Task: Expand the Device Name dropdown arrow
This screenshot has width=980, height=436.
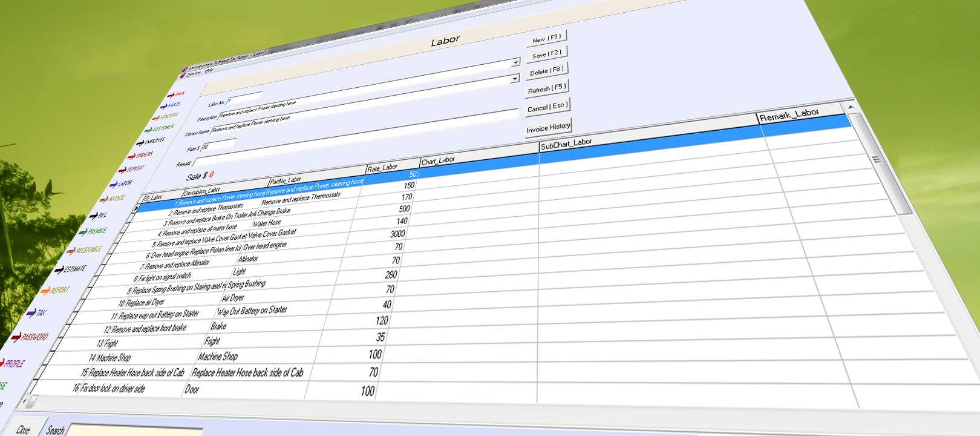Action: click(515, 78)
